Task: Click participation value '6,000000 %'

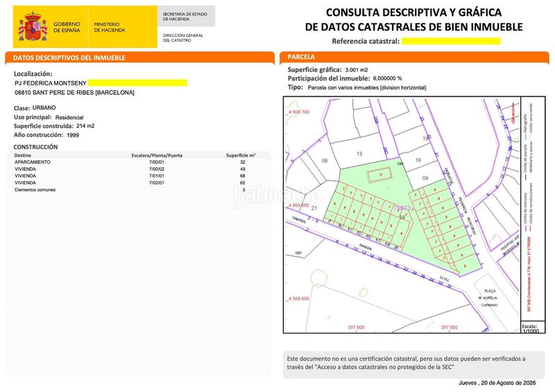Action: pyautogui.click(x=387, y=78)
